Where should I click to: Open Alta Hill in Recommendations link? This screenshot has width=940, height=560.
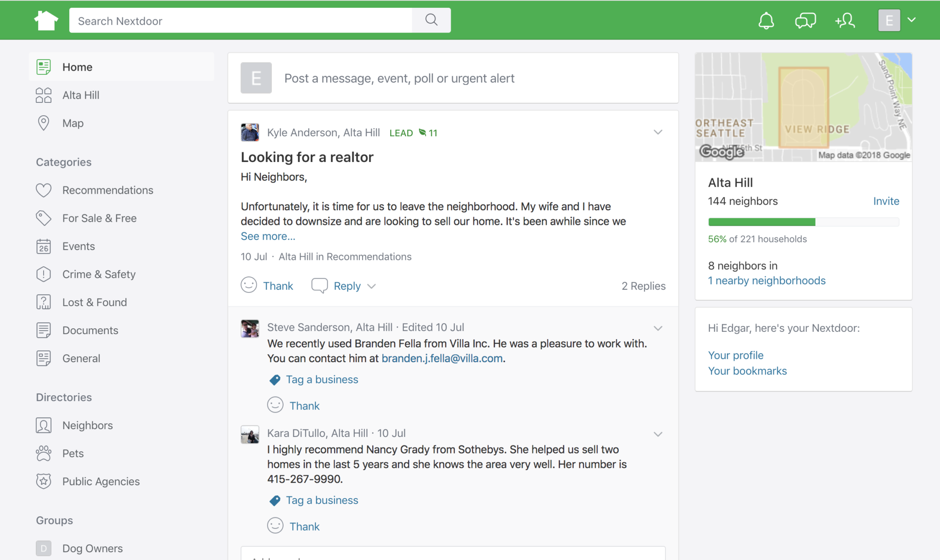345,257
